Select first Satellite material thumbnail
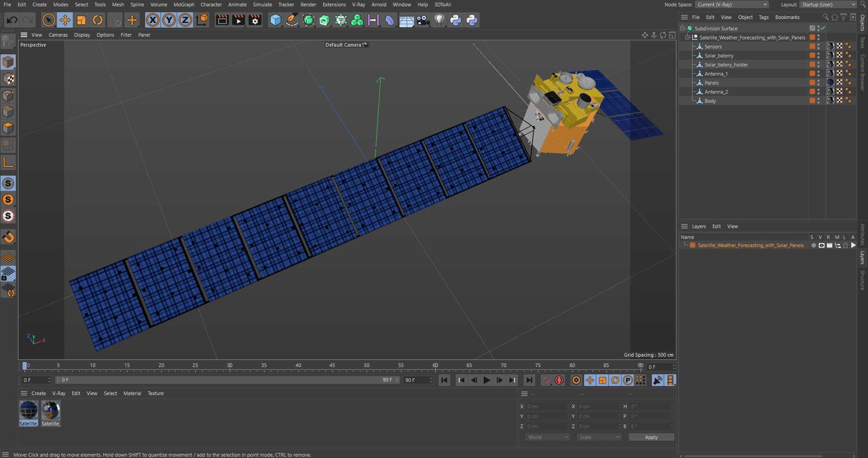The image size is (868, 458). (x=28, y=410)
